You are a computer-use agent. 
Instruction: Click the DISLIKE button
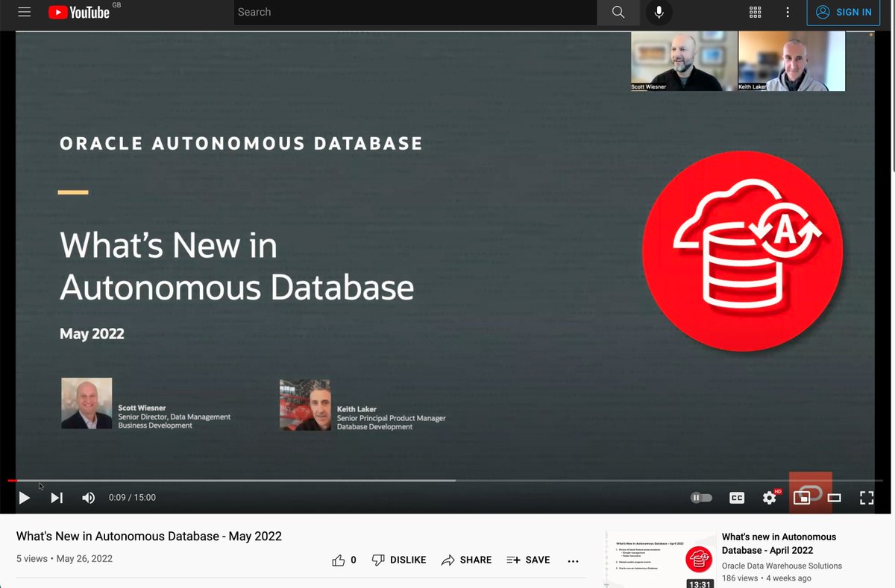[399, 560]
